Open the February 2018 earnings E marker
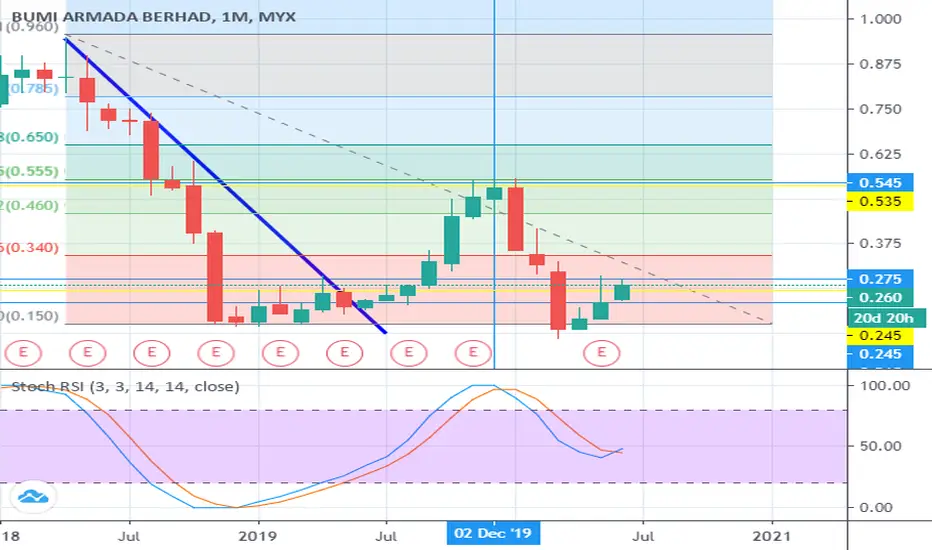Image resolution: width=932 pixels, height=550 pixels. 23,353
